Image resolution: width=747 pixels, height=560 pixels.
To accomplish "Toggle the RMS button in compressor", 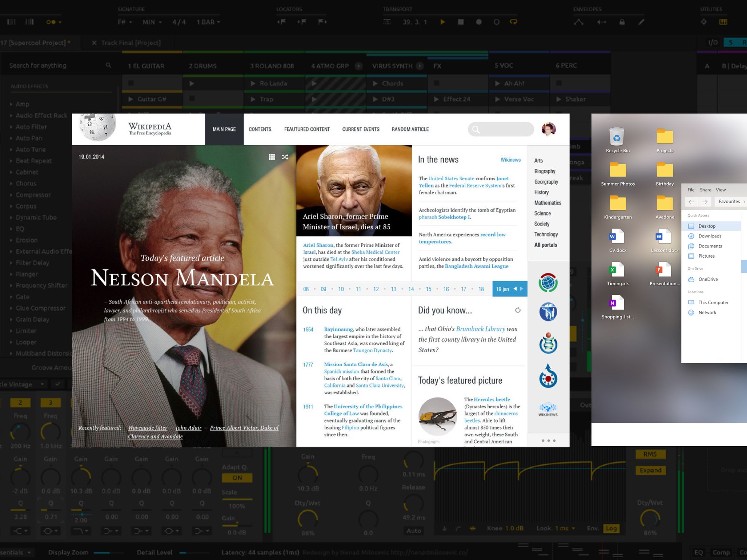I will point(650,454).
